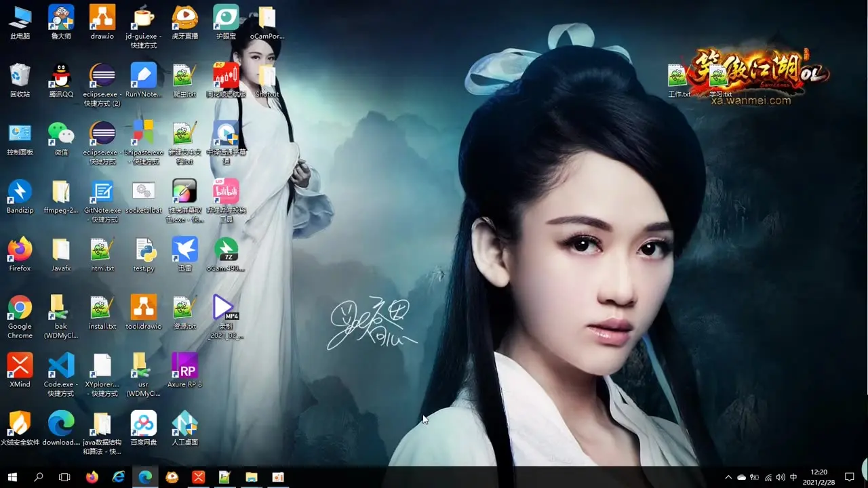The height and width of the screenshot is (488, 868).
Task: Select the 工作.txt file icon
Action: (679, 81)
